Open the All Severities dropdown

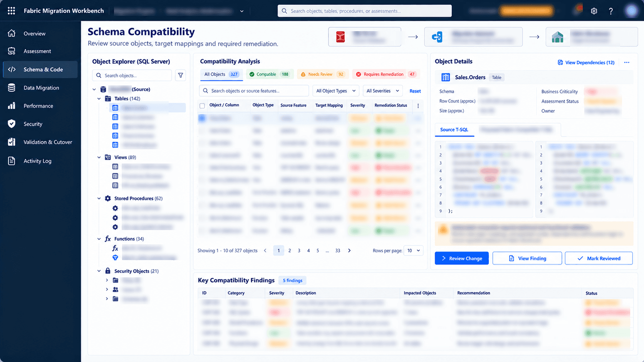(x=383, y=91)
